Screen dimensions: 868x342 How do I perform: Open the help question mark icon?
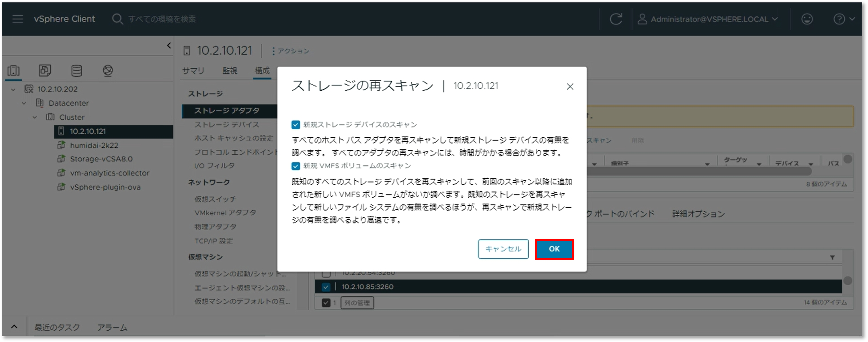pos(839,19)
